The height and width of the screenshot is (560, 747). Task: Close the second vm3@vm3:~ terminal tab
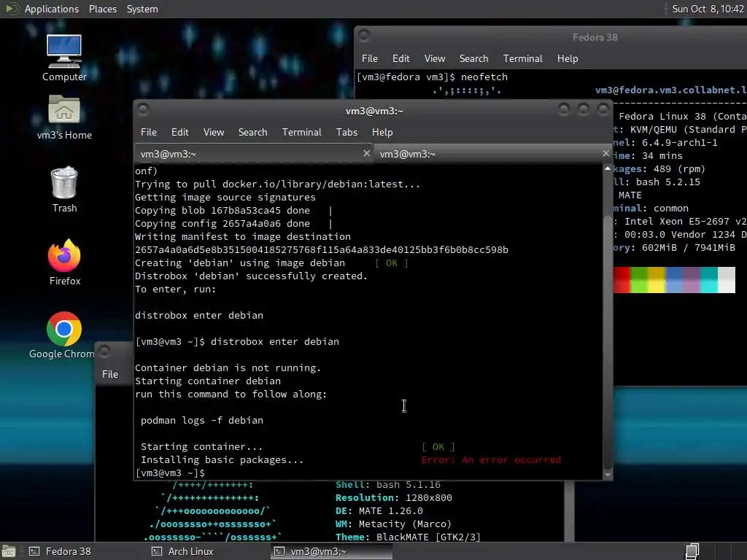[x=605, y=153]
